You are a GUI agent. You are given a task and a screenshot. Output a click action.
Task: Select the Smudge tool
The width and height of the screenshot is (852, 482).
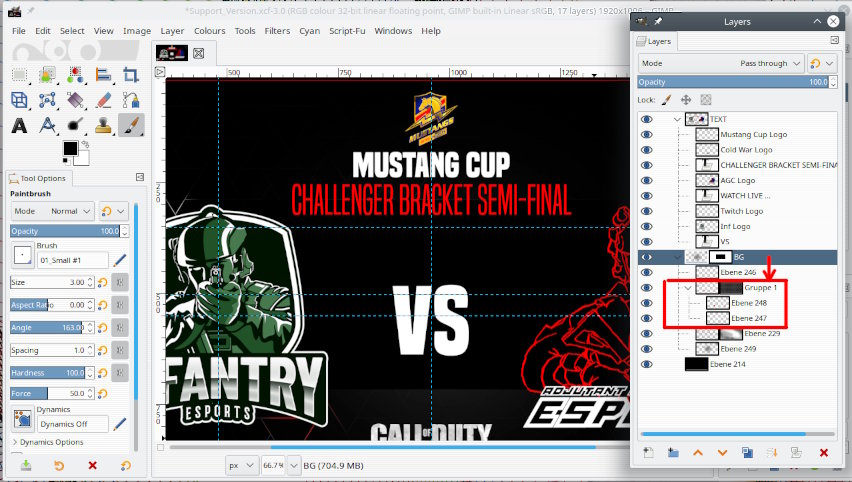click(75, 126)
